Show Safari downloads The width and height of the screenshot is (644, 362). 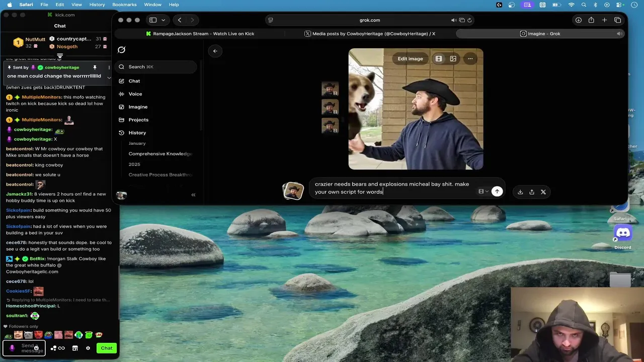579,20
